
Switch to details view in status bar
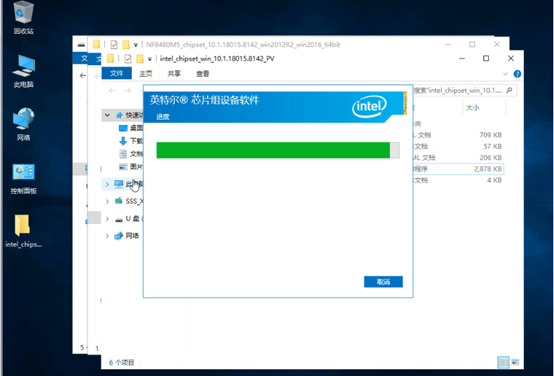click(x=503, y=362)
